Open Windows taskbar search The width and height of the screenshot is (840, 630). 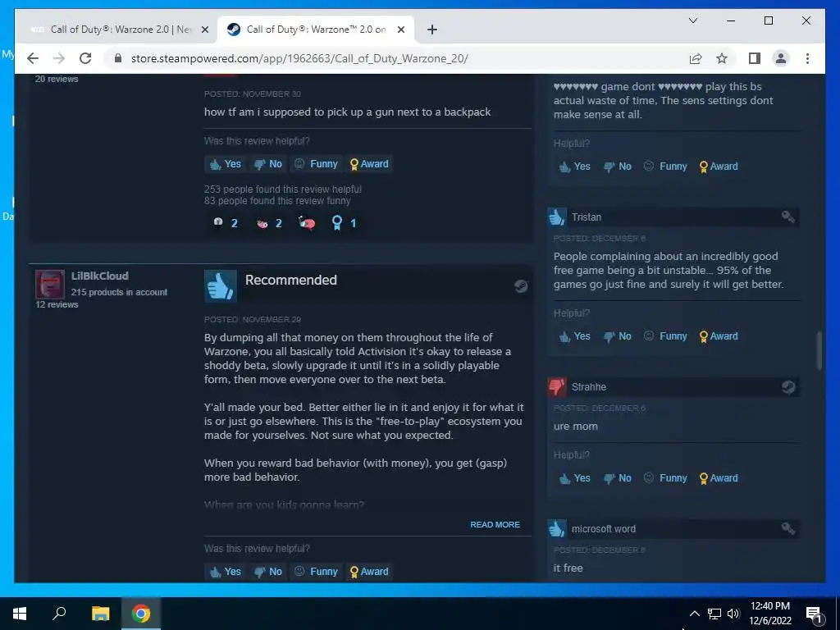(59, 614)
